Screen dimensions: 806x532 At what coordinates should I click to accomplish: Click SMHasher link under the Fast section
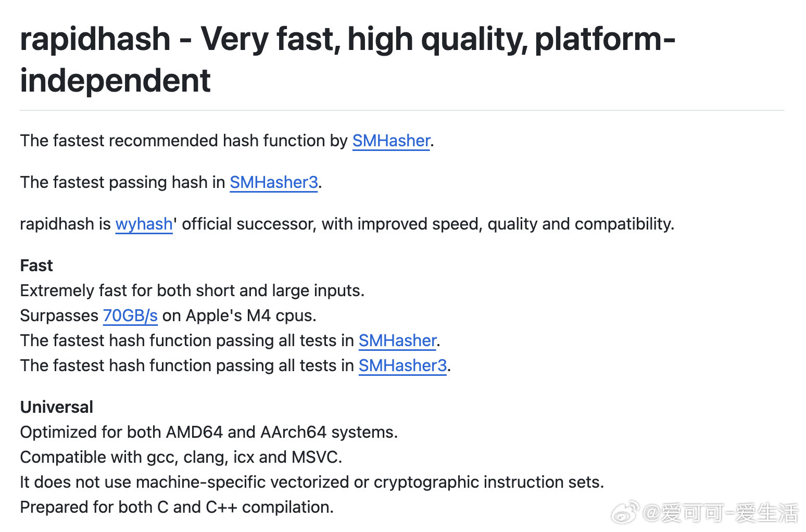[397, 340]
